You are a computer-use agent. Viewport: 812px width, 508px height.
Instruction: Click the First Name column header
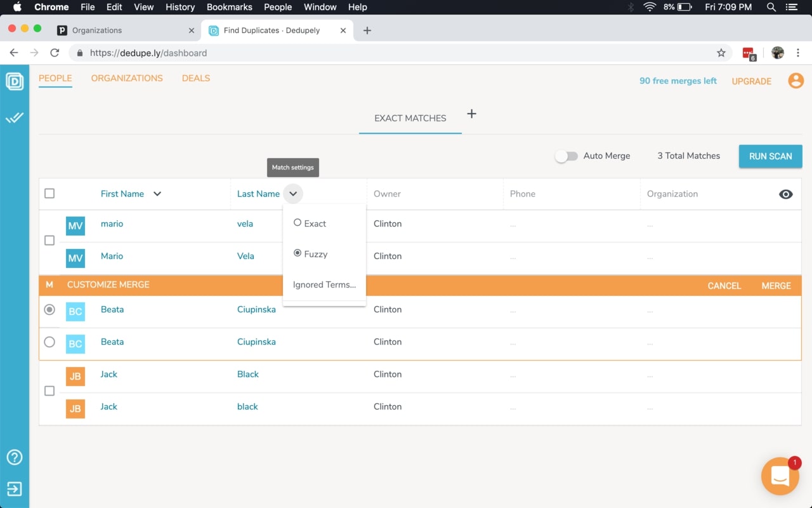click(x=122, y=194)
